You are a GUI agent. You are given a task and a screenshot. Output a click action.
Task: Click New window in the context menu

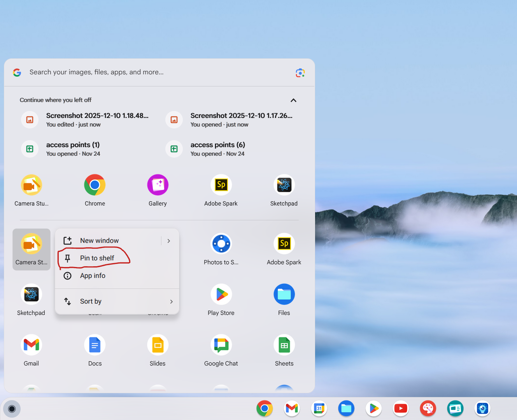(99, 241)
